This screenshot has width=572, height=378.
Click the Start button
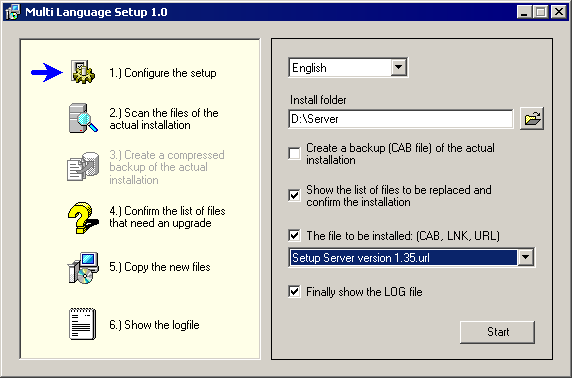tap(497, 332)
